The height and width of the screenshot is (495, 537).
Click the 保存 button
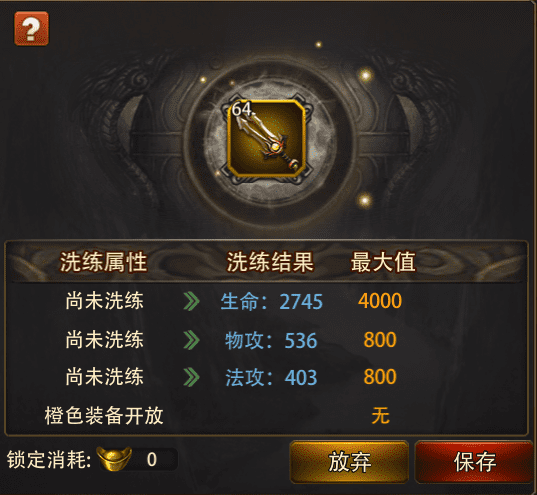pos(475,462)
